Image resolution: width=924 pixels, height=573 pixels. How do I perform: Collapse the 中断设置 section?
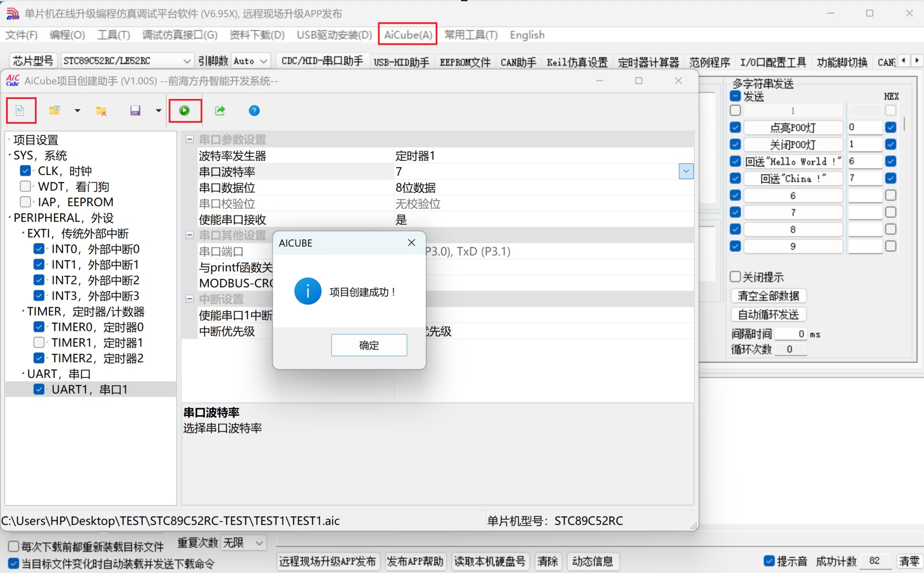click(x=189, y=299)
